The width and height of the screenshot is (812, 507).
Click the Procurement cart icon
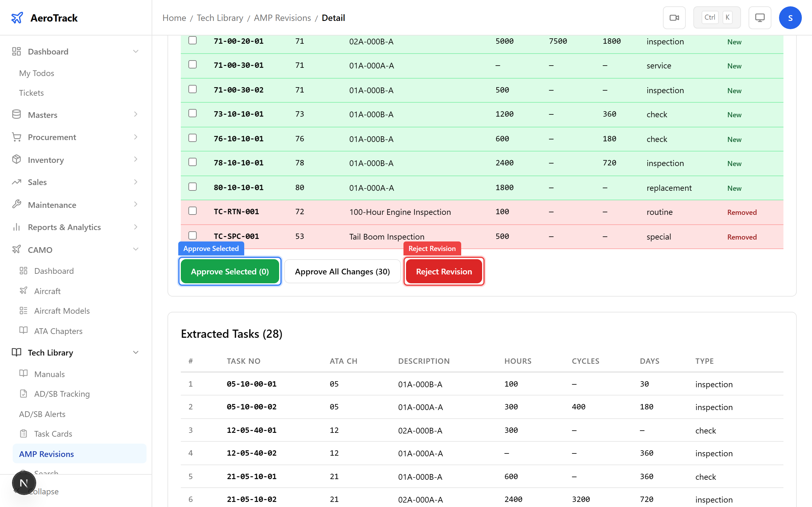[16, 137]
